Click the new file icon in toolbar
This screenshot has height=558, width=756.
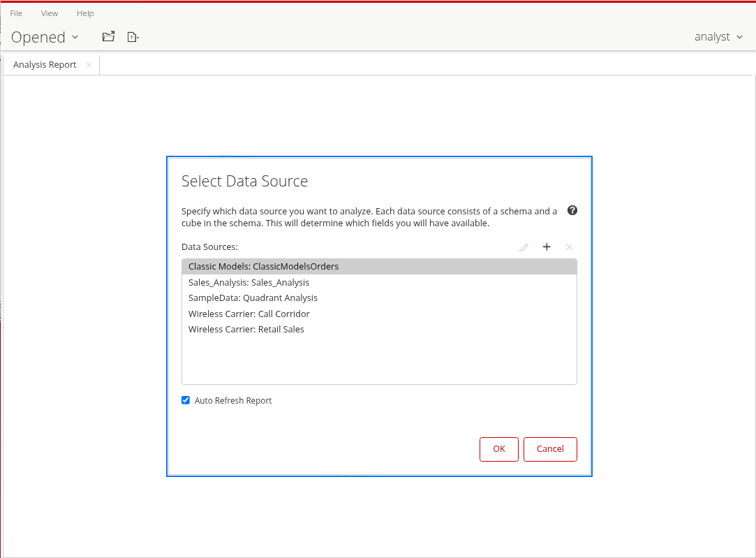[133, 37]
